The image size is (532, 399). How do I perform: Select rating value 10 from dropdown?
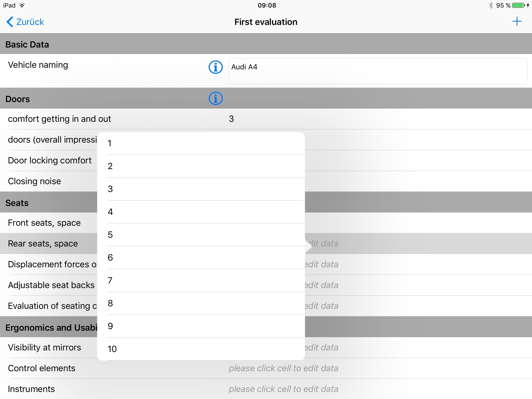[x=112, y=348]
